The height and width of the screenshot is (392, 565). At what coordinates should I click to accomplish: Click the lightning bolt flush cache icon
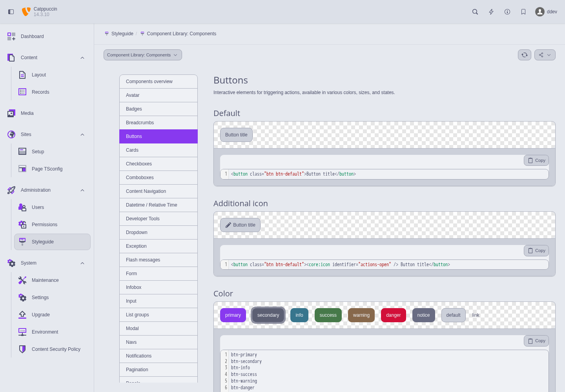491,12
